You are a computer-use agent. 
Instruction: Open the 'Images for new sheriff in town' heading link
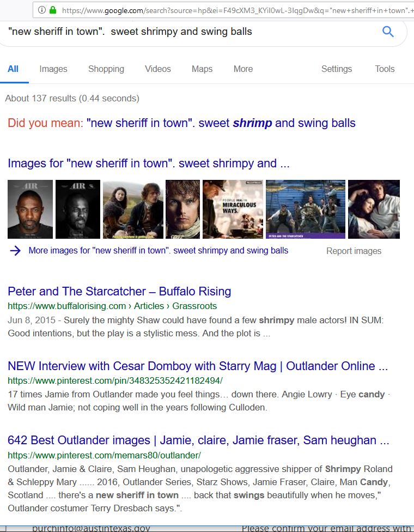click(x=149, y=163)
